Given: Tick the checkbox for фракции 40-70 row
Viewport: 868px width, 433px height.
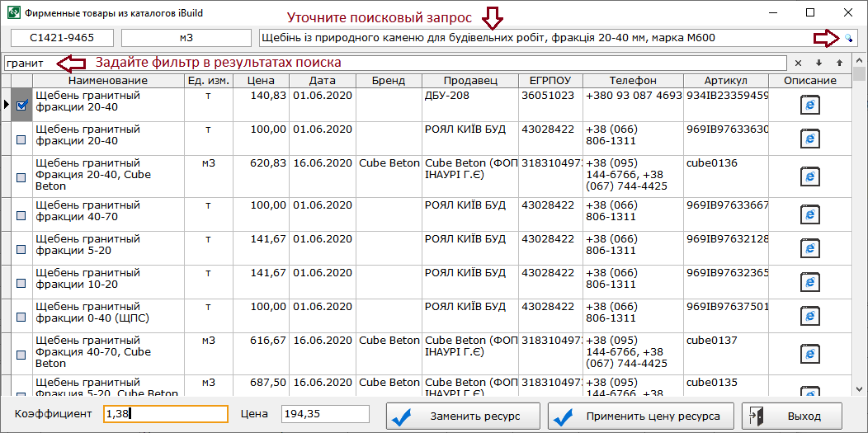Looking at the screenshot, I should (x=22, y=214).
